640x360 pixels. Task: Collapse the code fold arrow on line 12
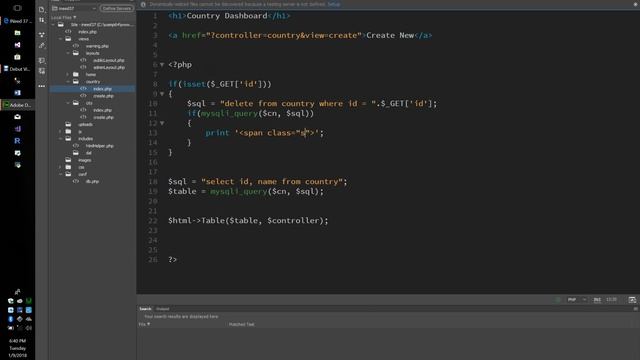162,123
